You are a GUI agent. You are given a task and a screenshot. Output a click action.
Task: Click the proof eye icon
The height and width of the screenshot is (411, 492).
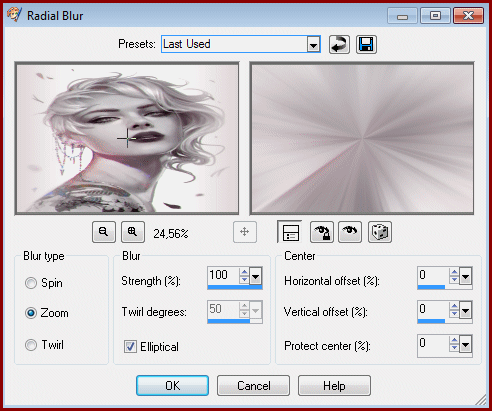click(350, 232)
